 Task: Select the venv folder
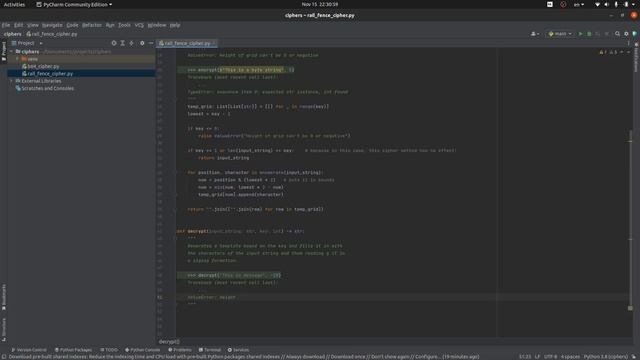(29, 59)
